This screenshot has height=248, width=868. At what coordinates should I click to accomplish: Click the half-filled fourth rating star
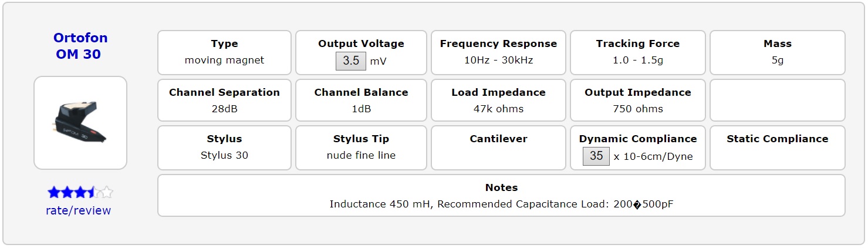[93, 192]
